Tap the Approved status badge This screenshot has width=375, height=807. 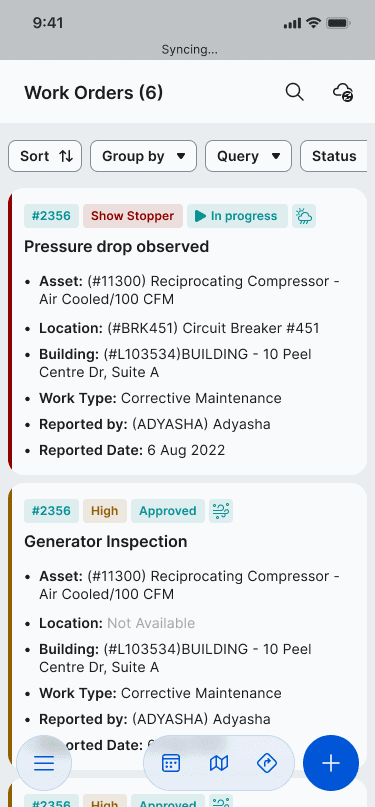tap(168, 511)
